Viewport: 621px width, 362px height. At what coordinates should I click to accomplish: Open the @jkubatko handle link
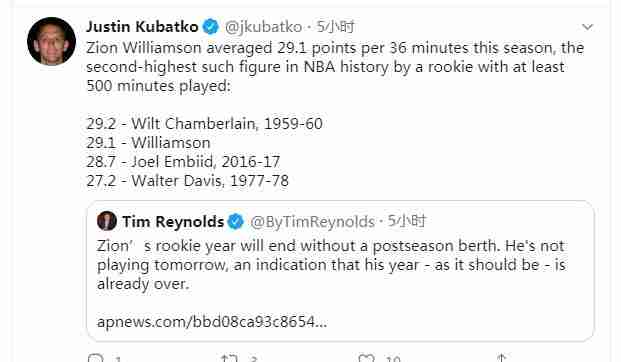tap(263, 27)
